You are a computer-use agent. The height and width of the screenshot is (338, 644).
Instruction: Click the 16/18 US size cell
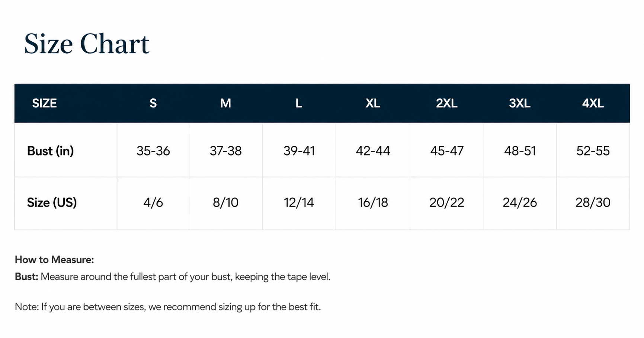pos(373,203)
